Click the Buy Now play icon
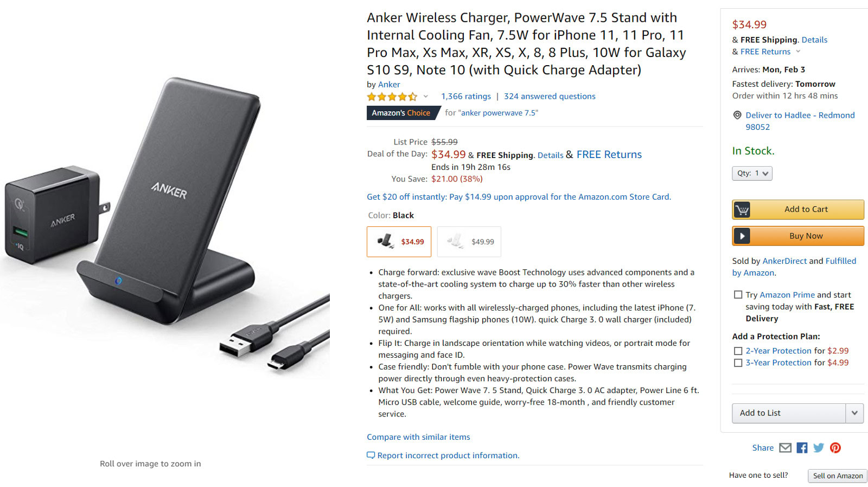Viewport: 868px width, 487px height. (x=742, y=236)
